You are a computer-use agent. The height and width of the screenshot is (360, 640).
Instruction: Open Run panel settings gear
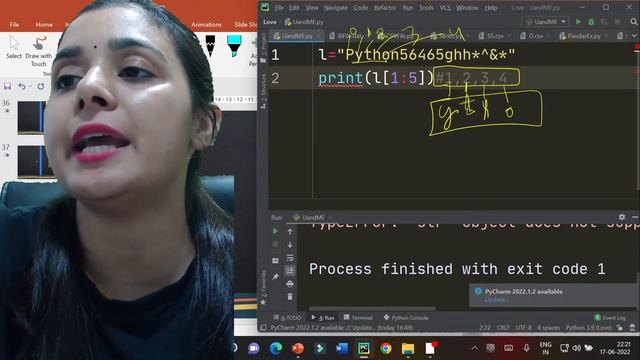point(622,217)
